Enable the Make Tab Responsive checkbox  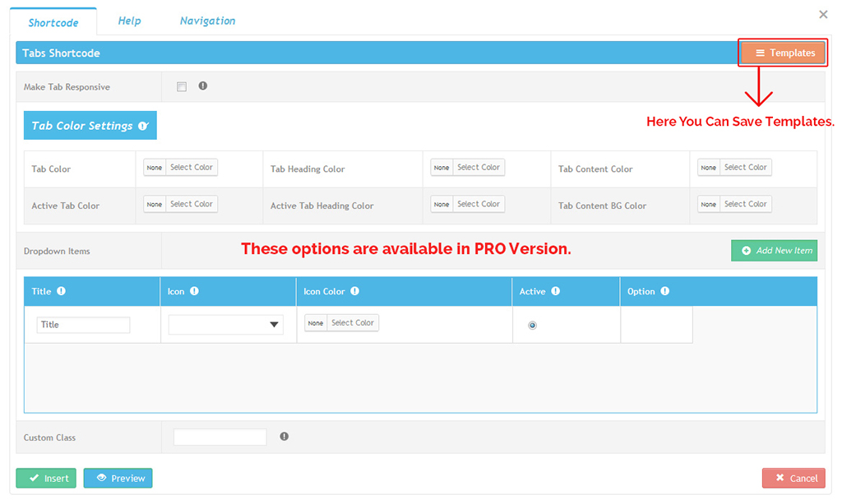pyautogui.click(x=182, y=86)
